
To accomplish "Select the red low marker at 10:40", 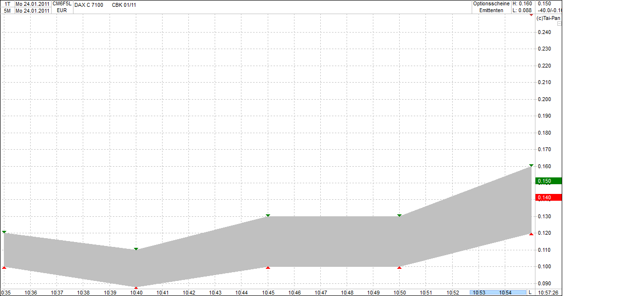I will tap(135, 287).
